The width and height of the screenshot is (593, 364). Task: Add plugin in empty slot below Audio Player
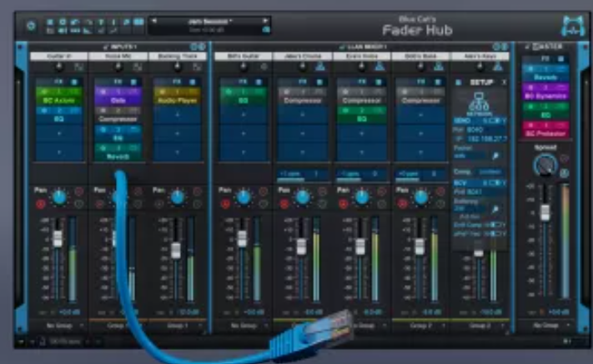[x=178, y=114]
